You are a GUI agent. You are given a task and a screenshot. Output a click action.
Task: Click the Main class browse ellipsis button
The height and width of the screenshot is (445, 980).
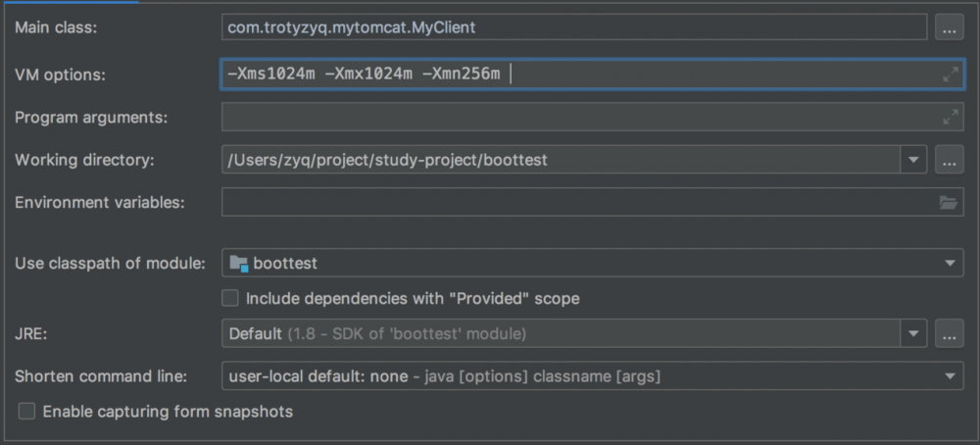coord(949,28)
